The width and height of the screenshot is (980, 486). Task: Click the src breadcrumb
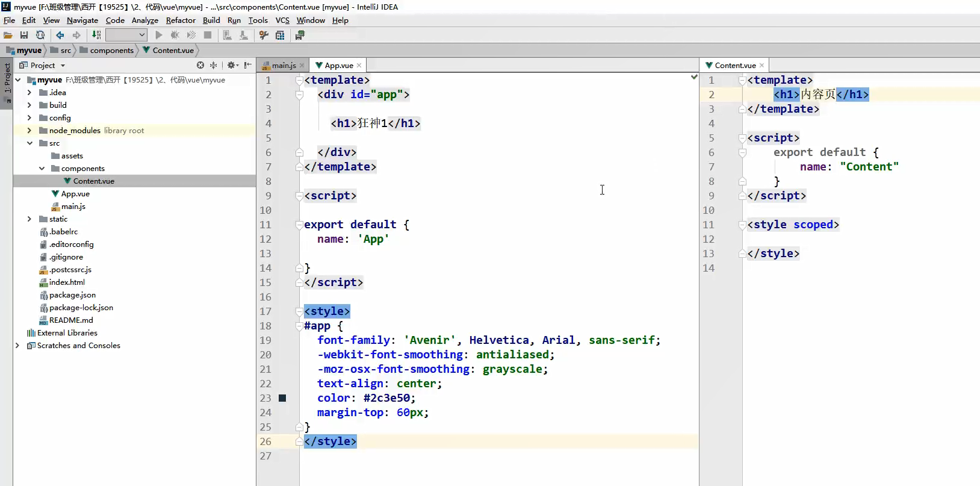coord(61,51)
